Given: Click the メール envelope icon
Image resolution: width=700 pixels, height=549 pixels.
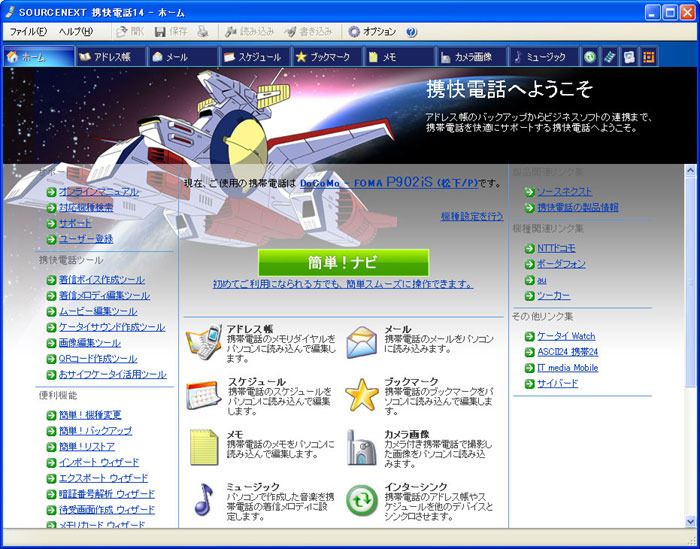Looking at the screenshot, I should [x=362, y=342].
